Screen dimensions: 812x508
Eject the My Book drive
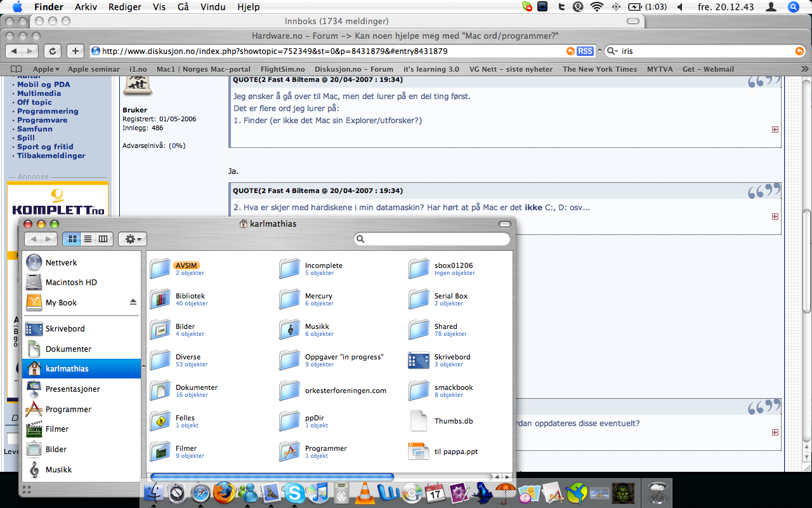coord(133,302)
